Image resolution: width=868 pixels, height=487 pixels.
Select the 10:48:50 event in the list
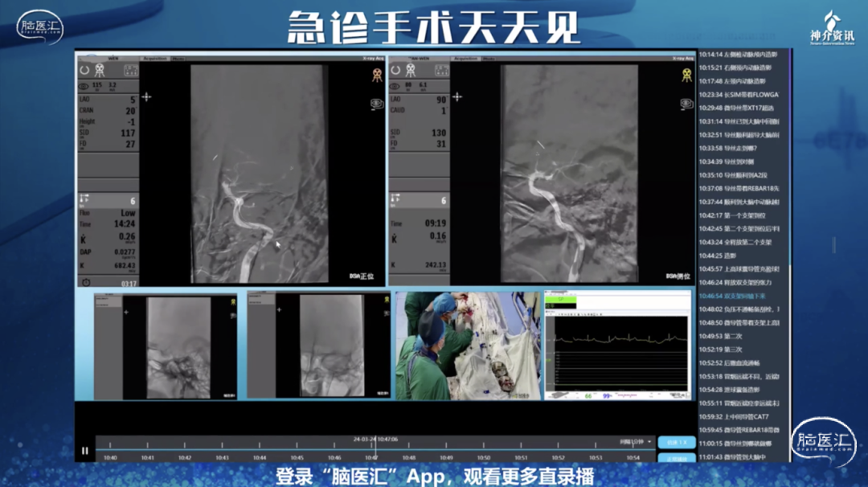coord(739,322)
